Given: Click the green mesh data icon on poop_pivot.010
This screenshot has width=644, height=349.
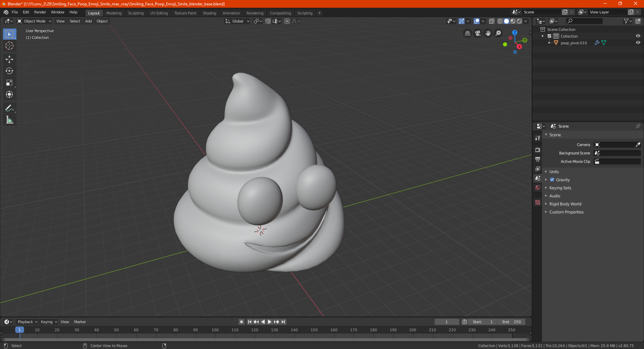Looking at the screenshot, I should (604, 43).
